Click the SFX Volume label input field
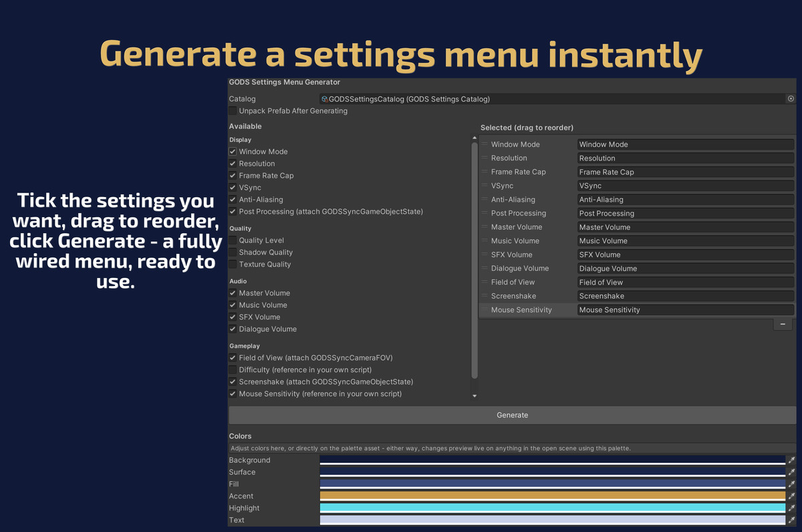The width and height of the screenshot is (802, 532). 686,255
